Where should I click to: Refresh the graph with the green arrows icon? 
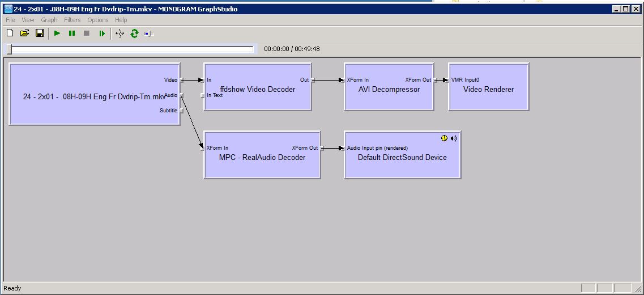pyautogui.click(x=134, y=33)
